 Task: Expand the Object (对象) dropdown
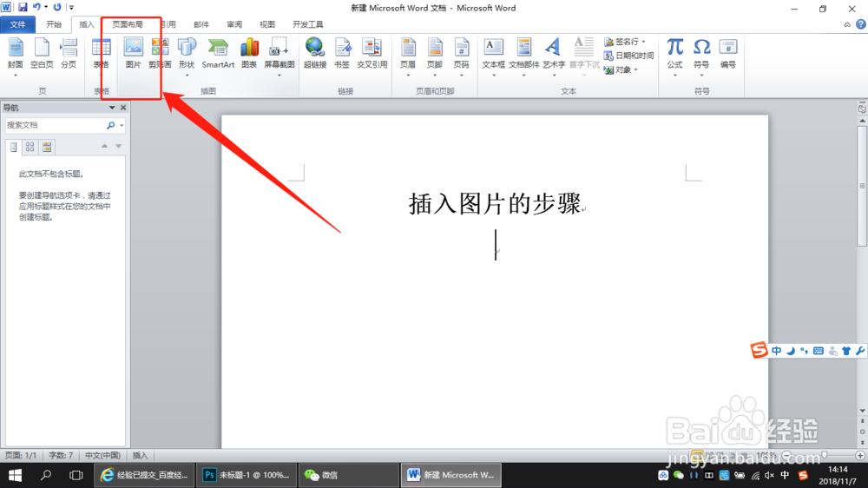point(636,69)
